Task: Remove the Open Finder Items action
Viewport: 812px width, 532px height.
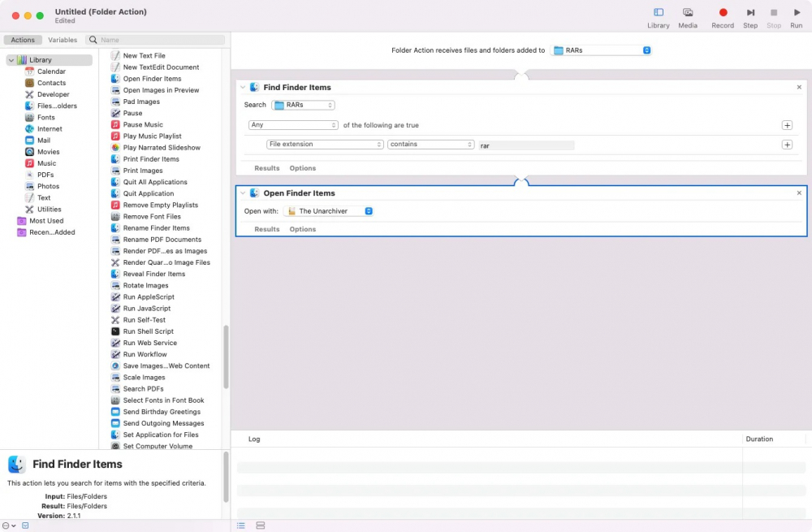Action: click(x=799, y=193)
